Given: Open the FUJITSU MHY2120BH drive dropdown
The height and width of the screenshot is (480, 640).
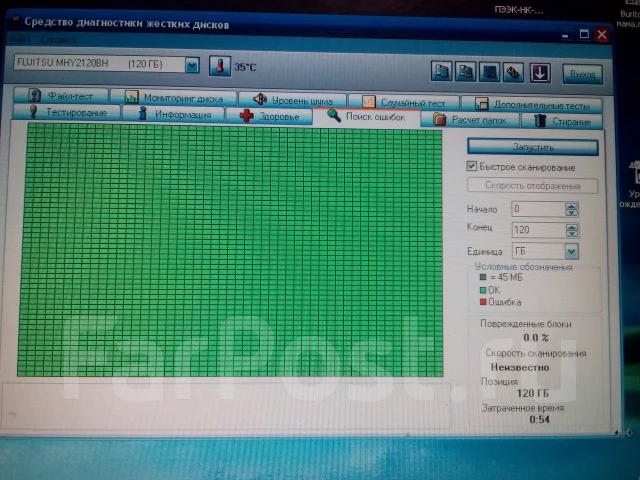Looking at the screenshot, I should pos(192,65).
